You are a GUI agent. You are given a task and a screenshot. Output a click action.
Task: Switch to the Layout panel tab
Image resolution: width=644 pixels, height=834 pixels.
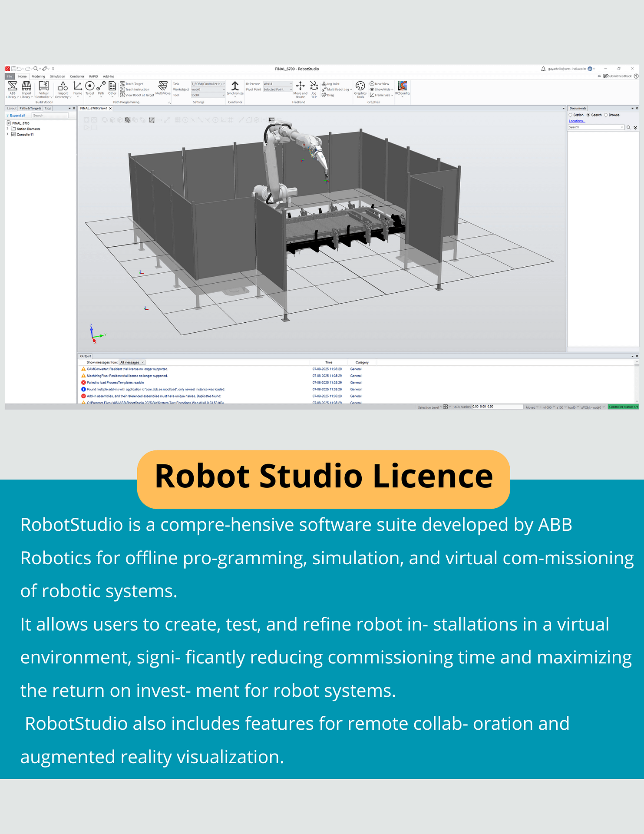pyautogui.click(x=12, y=108)
